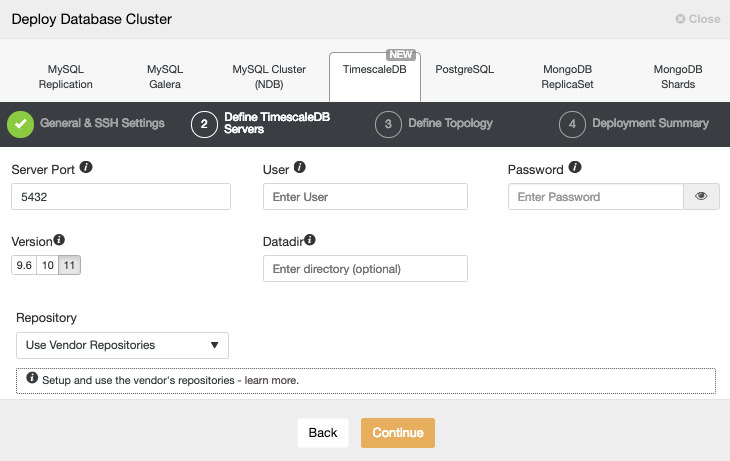Switch to the MySQL Galera tab
The width and height of the screenshot is (730, 461).
(165, 77)
